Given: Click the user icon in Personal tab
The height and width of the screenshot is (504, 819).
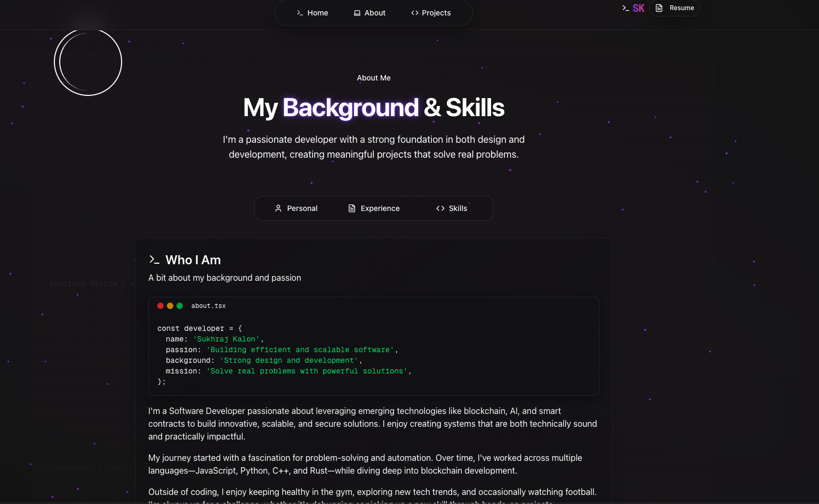Looking at the screenshot, I should 278,208.
